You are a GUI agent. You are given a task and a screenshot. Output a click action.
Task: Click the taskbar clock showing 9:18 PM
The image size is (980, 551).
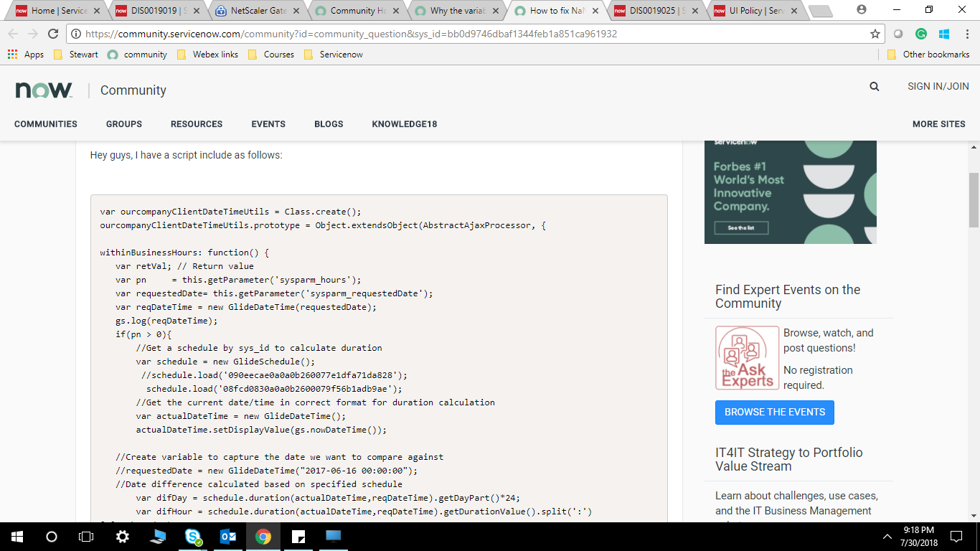click(x=920, y=536)
